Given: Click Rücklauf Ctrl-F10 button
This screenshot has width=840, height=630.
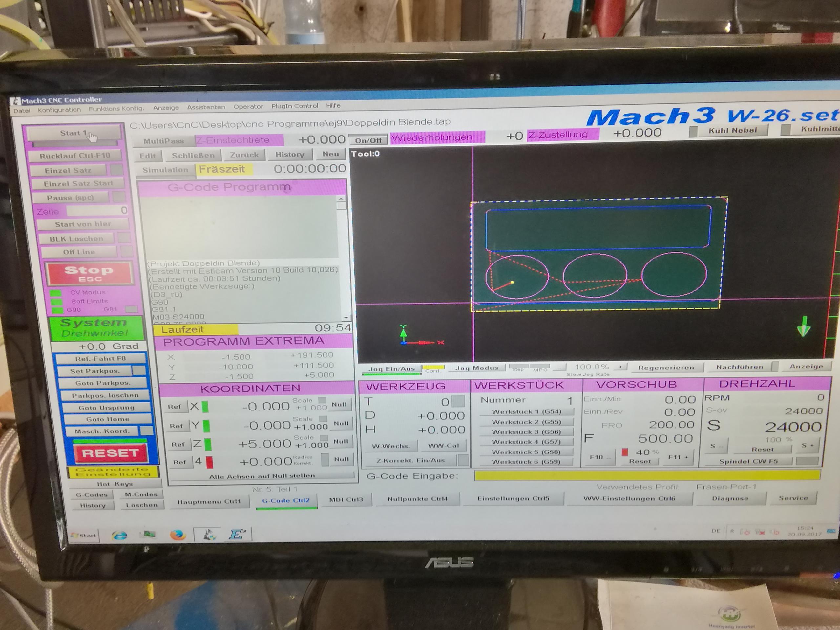Looking at the screenshot, I should (75, 156).
